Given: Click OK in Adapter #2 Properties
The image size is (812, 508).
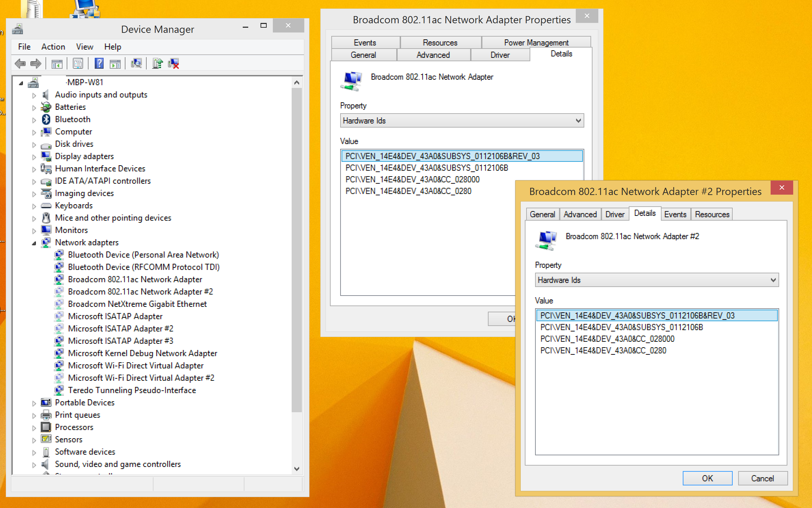Looking at the screenshot, I should [707, 478].
